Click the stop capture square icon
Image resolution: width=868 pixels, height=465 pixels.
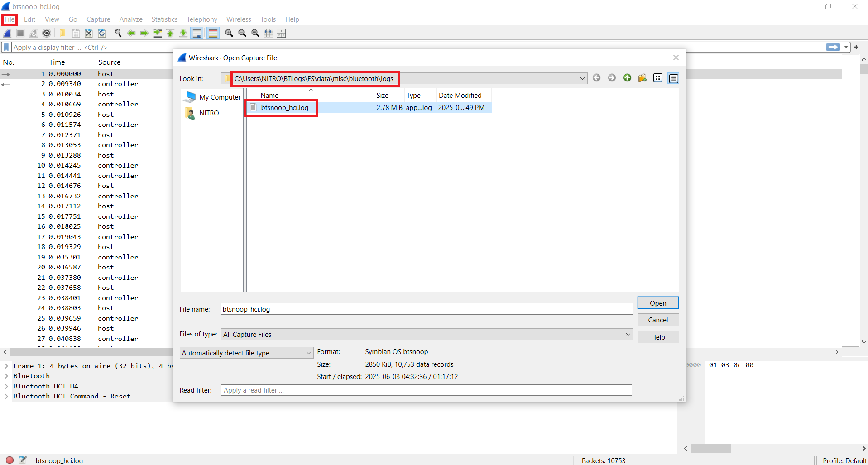click(20, 33)
